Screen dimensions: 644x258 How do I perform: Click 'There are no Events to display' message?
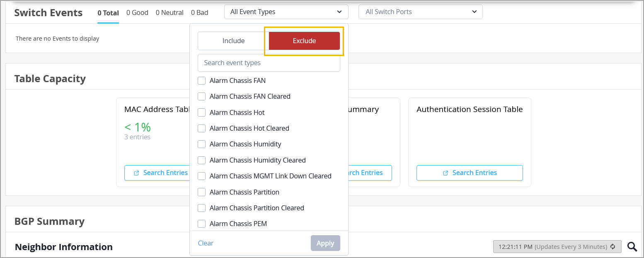[x=58, y=39]
